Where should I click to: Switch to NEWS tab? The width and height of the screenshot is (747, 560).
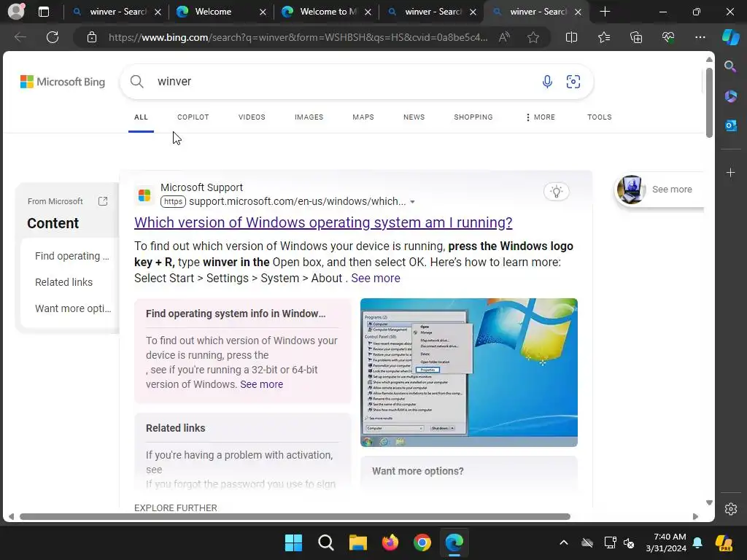[414, 117]
